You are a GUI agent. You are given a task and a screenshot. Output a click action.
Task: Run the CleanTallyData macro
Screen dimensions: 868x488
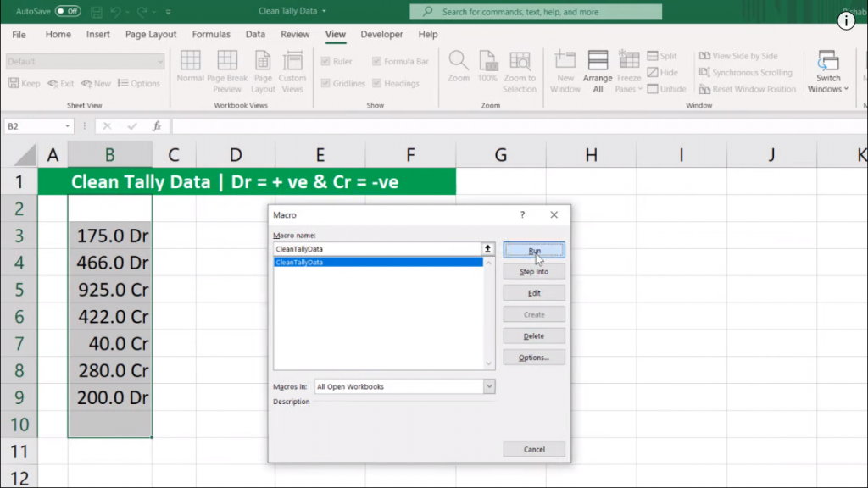[534, 250]
